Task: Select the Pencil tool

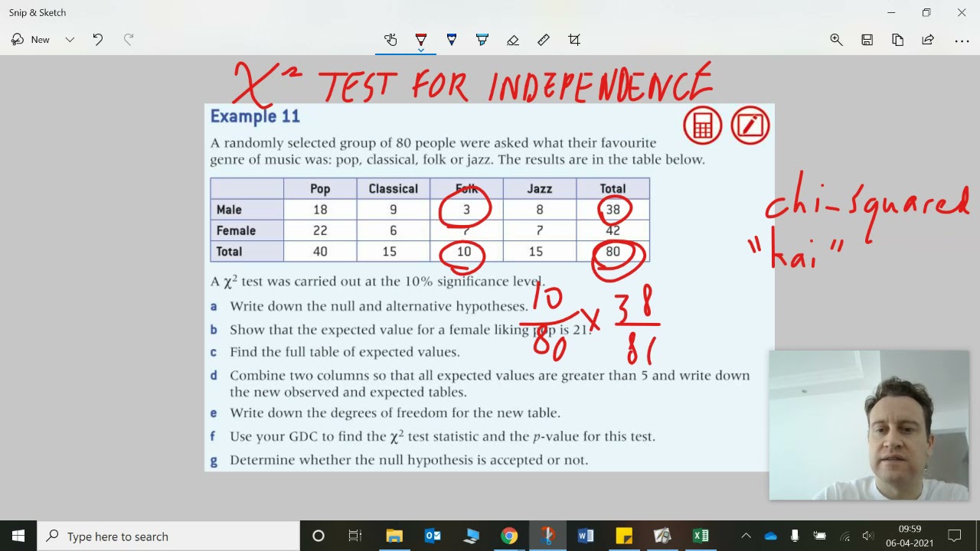Action: tap(452, 40)
